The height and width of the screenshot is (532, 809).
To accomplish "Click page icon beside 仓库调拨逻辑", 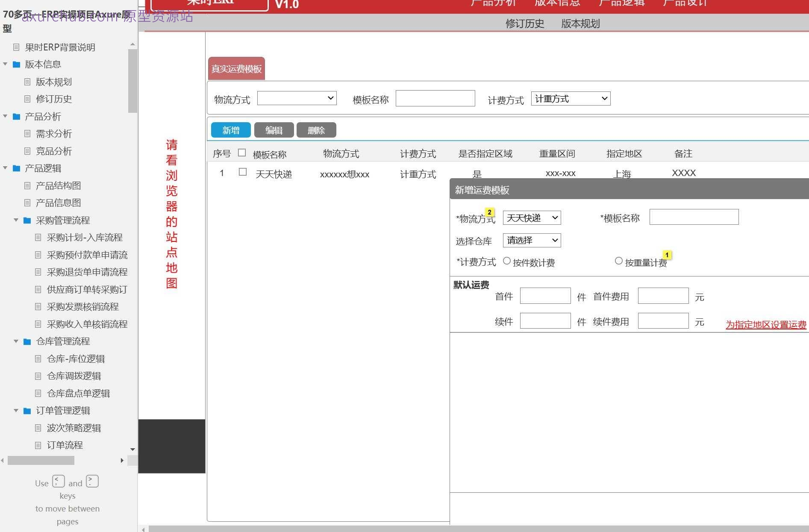I will click(x=38, y=376).
